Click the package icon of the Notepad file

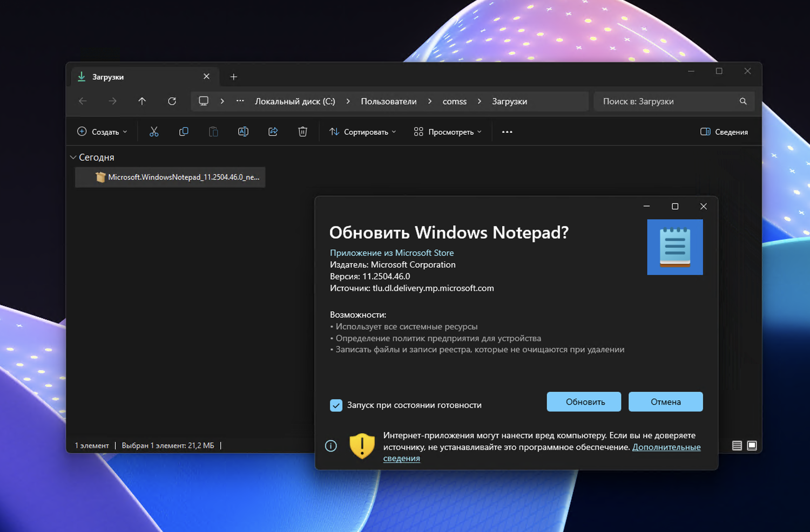coord(100,177)
